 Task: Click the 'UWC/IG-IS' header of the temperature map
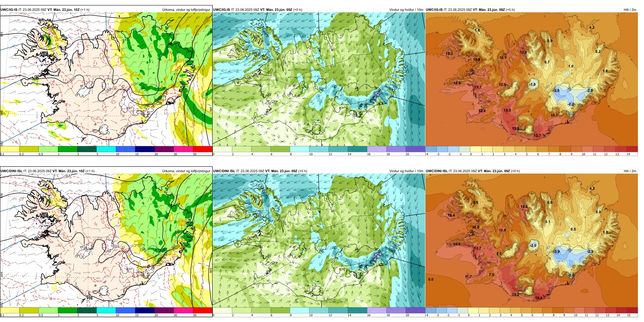[434, 9]
